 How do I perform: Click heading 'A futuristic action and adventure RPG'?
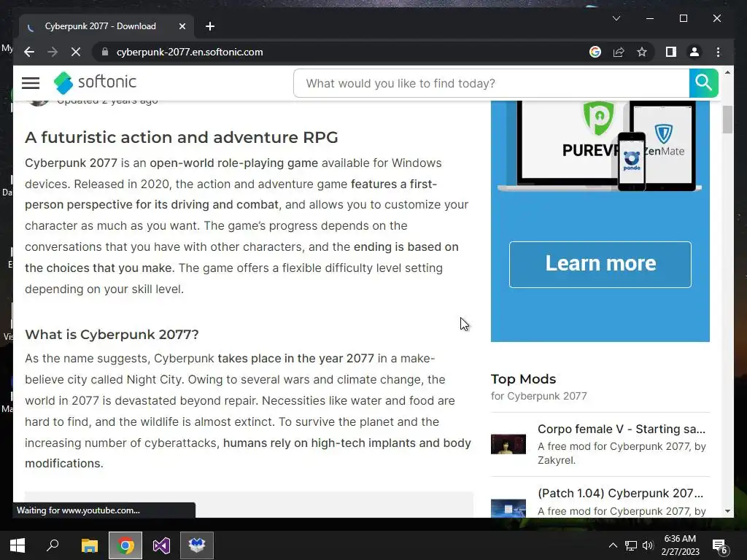[x=182, y=137]
